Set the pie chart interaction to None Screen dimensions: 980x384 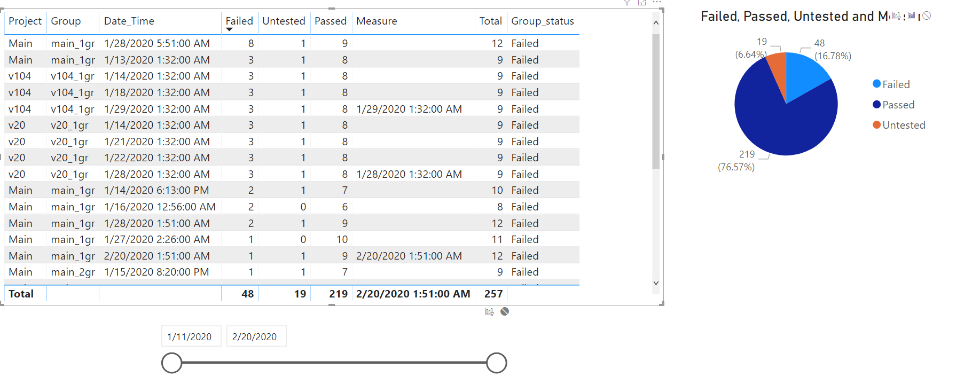click(927, 16)
